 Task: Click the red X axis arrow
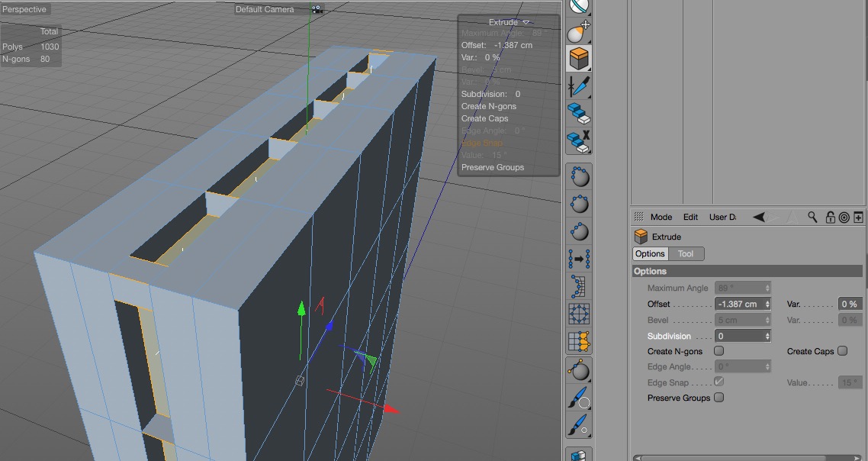(x=391, y=409)
